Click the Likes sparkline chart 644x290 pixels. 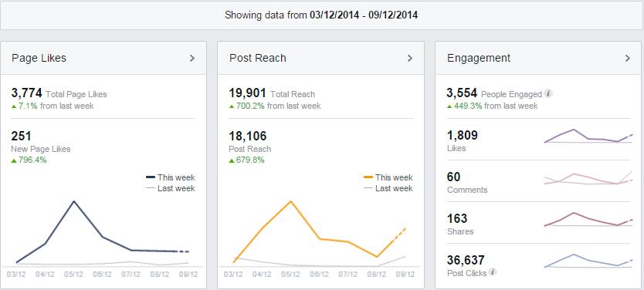coord(588,137)
